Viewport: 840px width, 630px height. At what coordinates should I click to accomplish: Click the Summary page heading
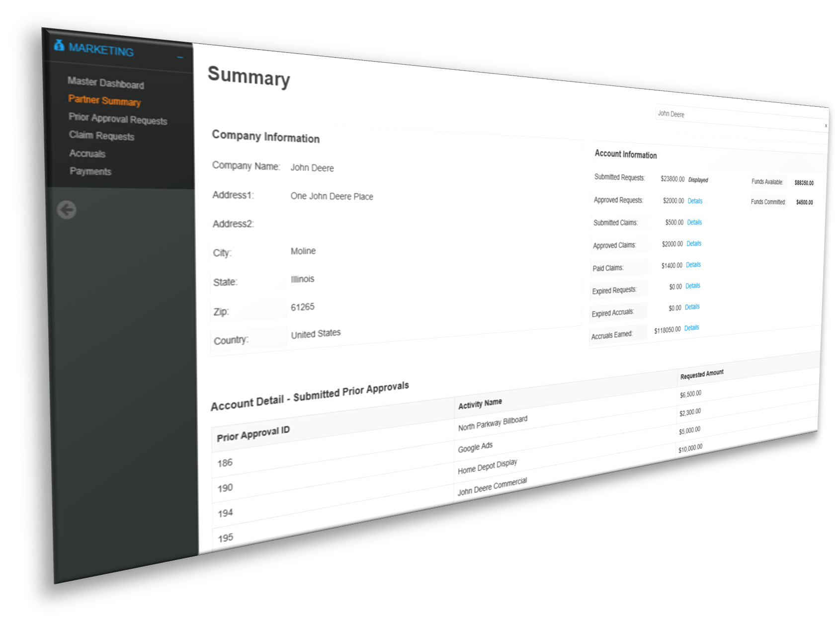pyautogui.click(x=249, y=77)
